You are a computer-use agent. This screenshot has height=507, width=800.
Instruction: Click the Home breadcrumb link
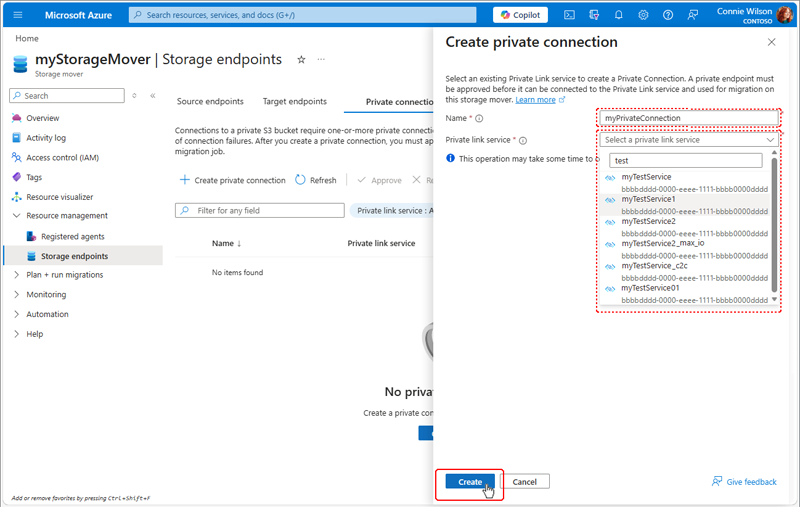27,38
